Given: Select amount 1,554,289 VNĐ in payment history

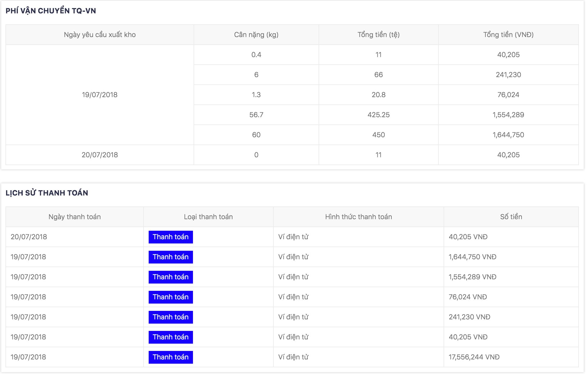Looking at the screenshot, I should 473,277.
